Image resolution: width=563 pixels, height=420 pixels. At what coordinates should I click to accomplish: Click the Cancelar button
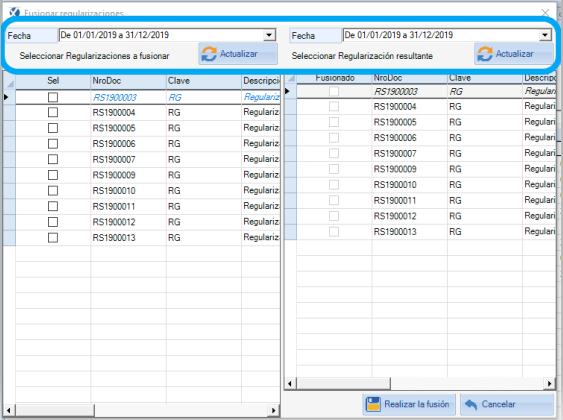click(x=507, y=404)
